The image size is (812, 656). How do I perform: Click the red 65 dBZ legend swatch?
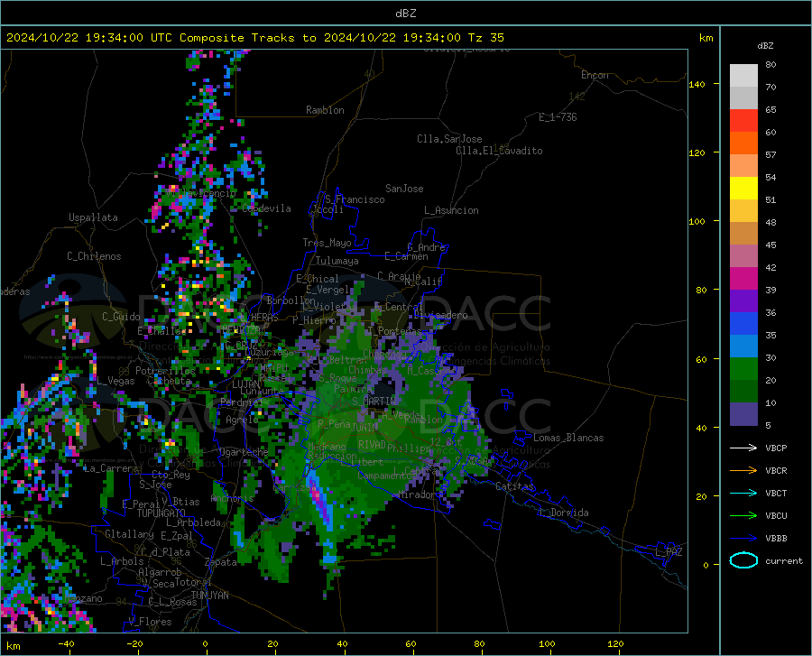point(743,121)
